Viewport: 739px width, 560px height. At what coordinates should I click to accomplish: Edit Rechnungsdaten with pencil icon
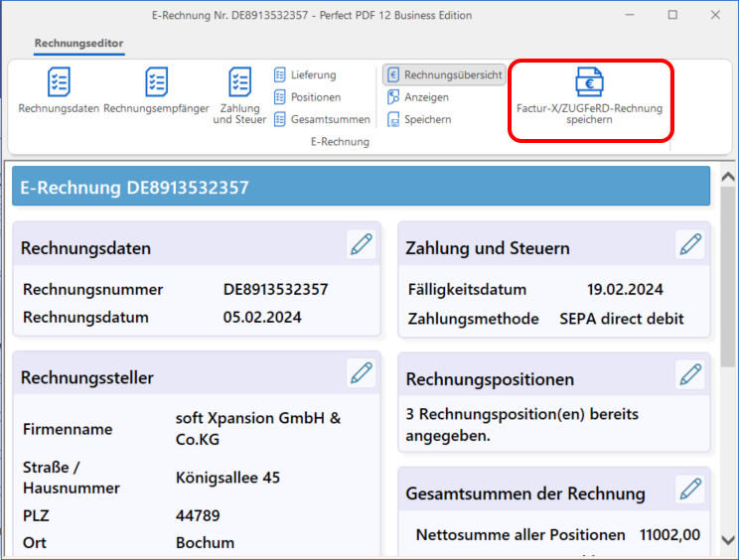(362, 245)
